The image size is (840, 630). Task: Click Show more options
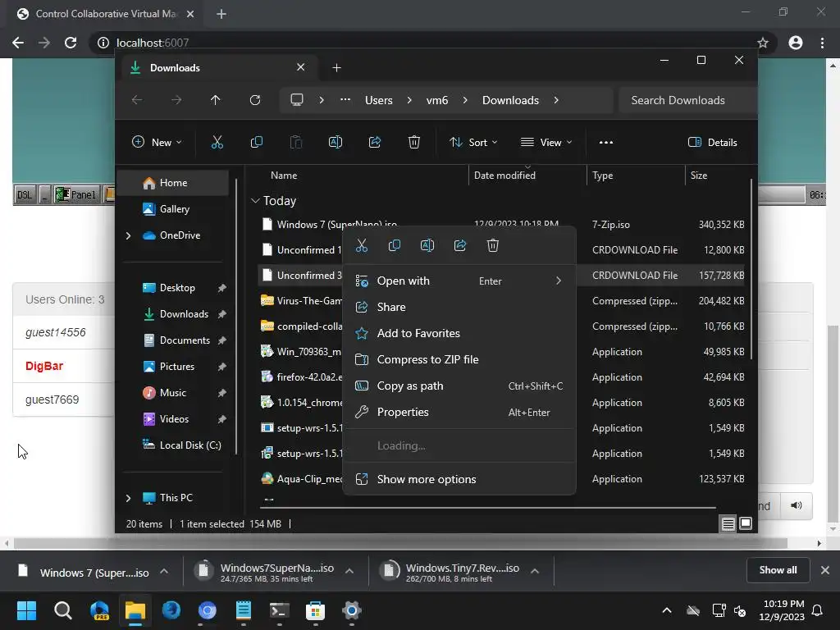pos(459,479)
